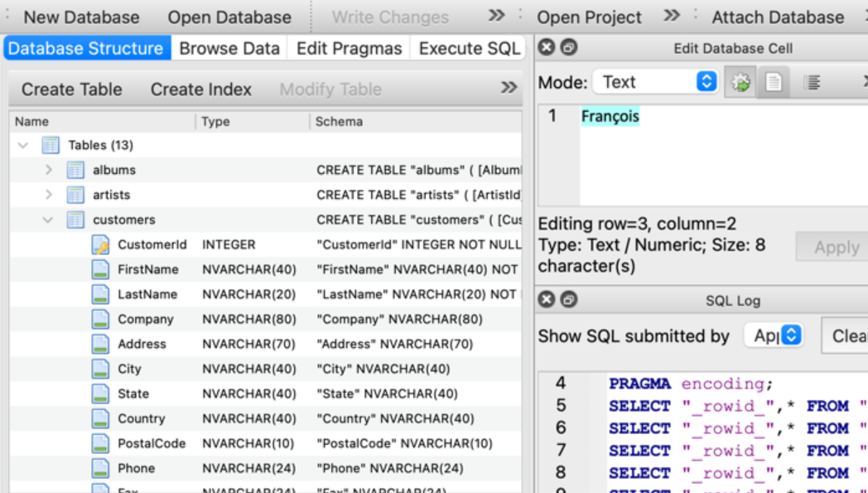Click the word wrap icon in cell editor
Image resolution: width=868 pixels, height=493 pixels.
(812, 81)
